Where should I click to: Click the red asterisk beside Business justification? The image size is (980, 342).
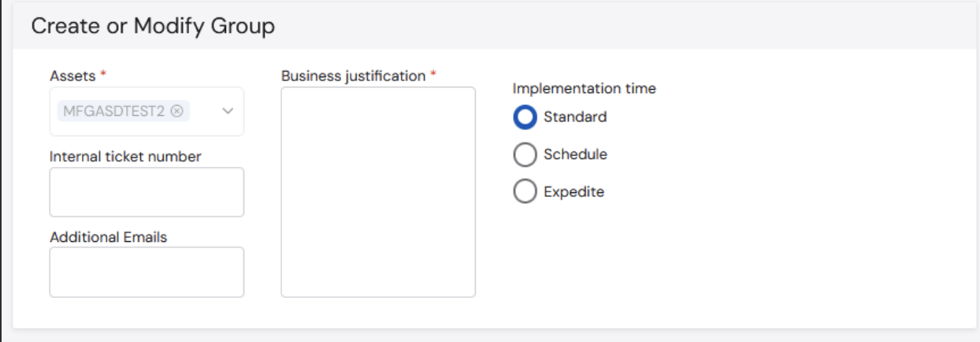pyautogui.click(x=432, y=75)
